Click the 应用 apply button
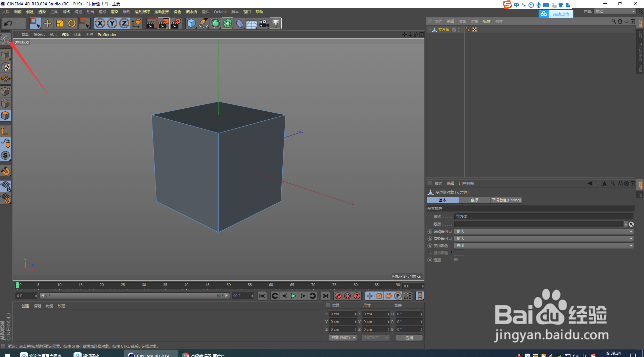644x357 pixels. pos(409,338)
